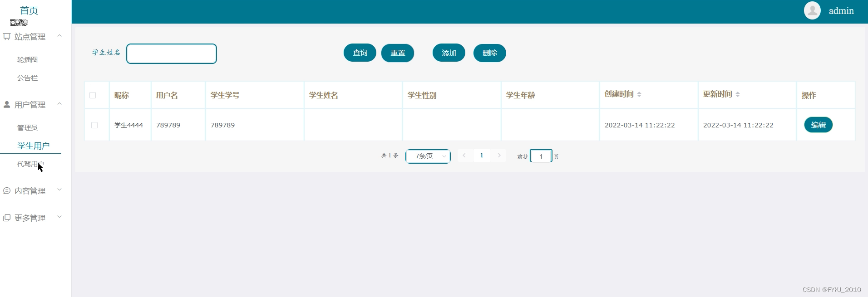Expand the 内容管理 menu chevron
The width and height of the screenshot is (868, 297).
coord(59,190)
